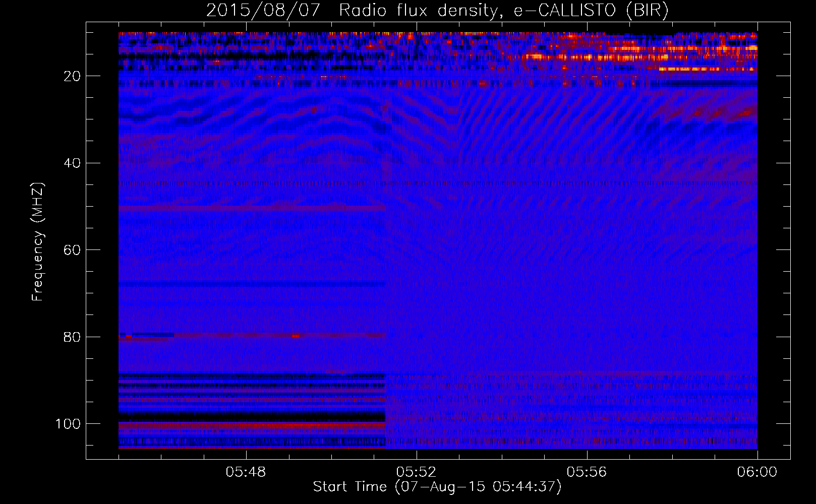Click the '05:48' time tick label
Image resolution: width=816 pixels, height=504 pixels.
[x=246, y=472]
